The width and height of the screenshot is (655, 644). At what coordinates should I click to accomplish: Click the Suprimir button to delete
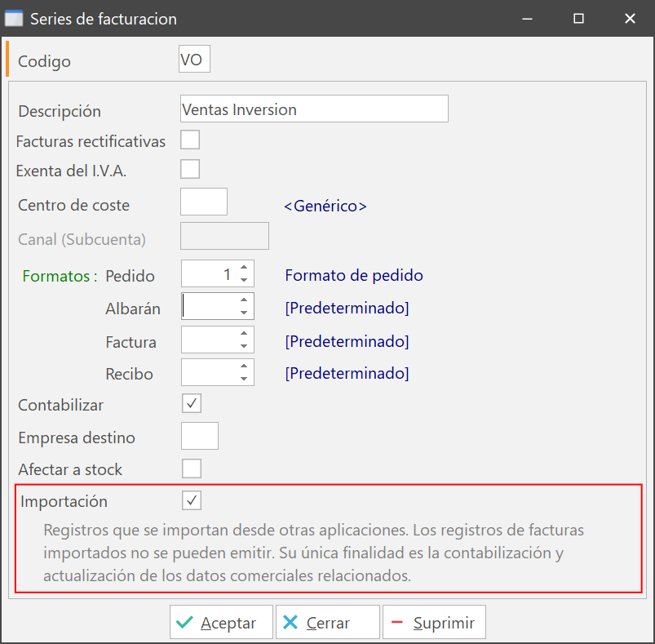[x=434, y=623]
